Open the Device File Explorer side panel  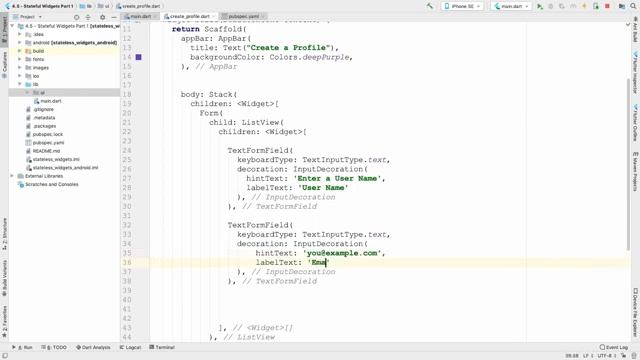[x=636, y=312]
